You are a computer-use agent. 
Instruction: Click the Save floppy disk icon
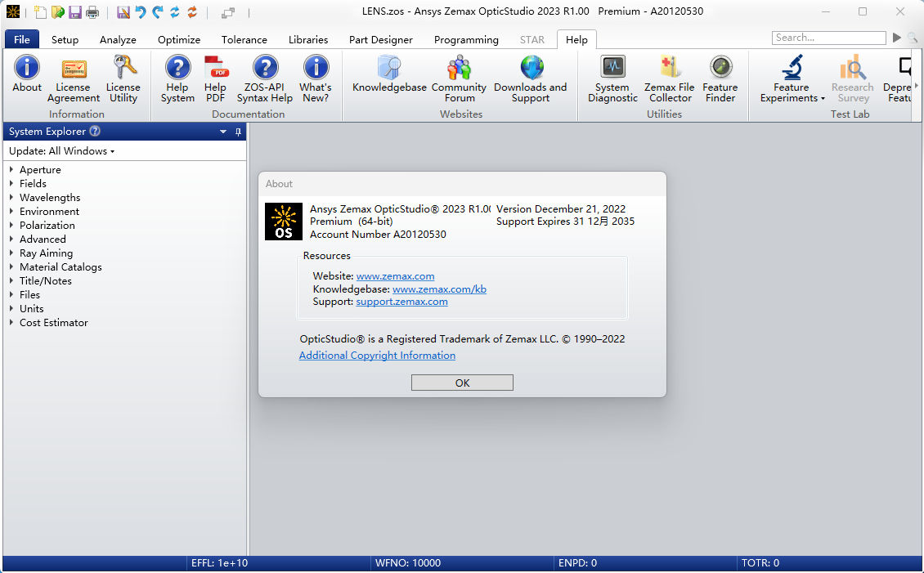tap(75, 11)
